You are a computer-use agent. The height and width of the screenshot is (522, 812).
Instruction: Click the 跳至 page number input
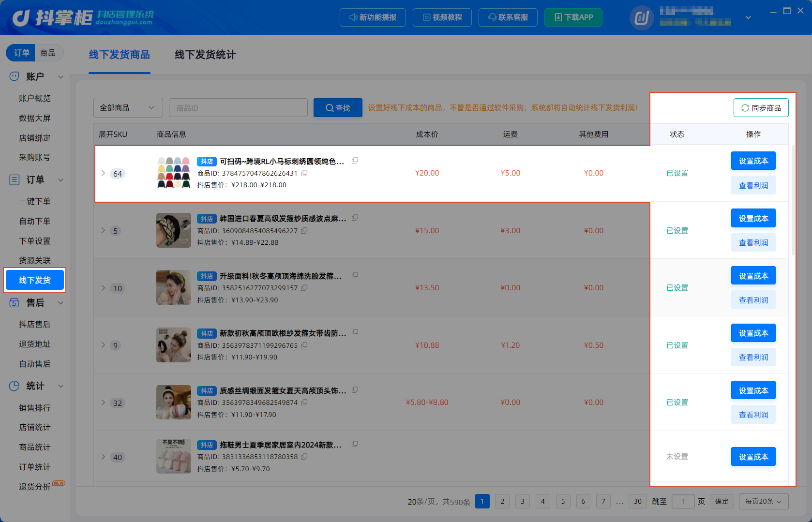click(x=683, y=501)
